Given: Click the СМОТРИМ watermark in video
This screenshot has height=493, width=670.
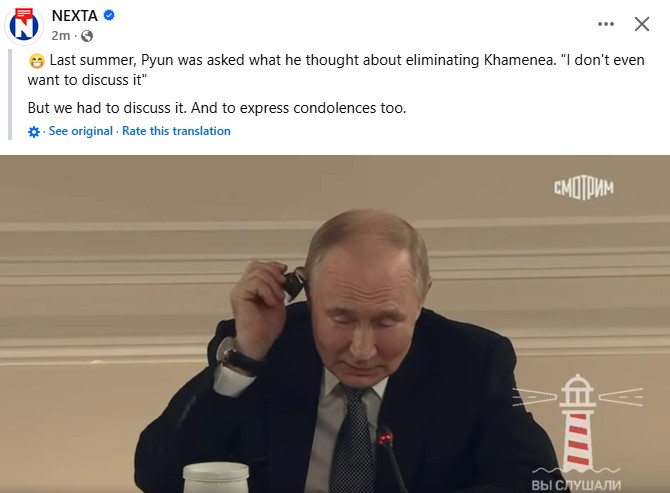Looking at the screenshot, I should 584,188.
